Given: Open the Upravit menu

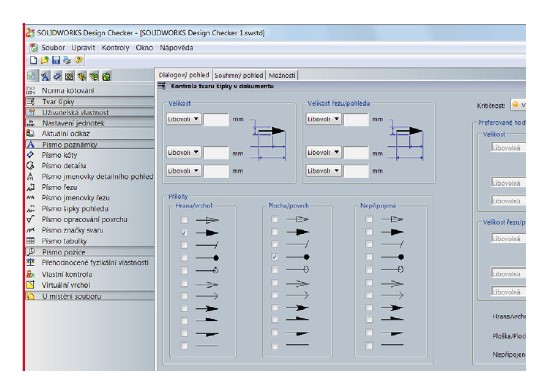Looking at the screenshot, I should point(83,48).
